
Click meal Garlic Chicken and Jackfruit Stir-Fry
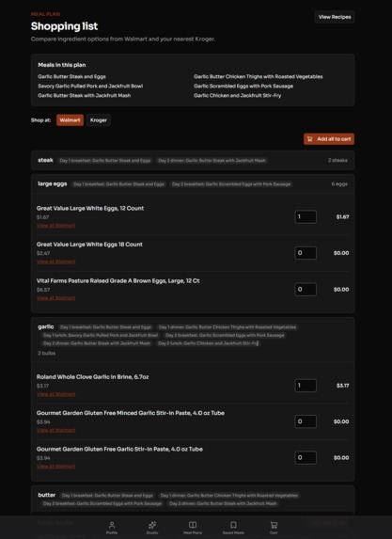(x=238, y=96)
